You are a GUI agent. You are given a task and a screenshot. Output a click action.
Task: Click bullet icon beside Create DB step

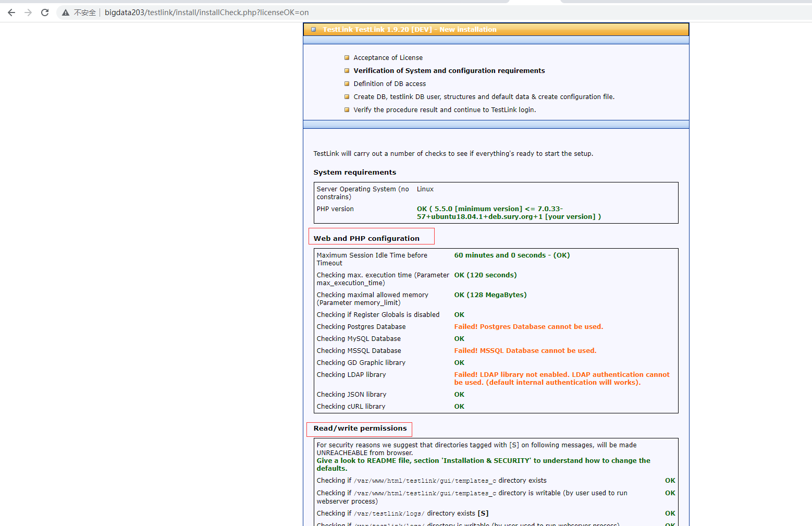click(x=347, y=97)
